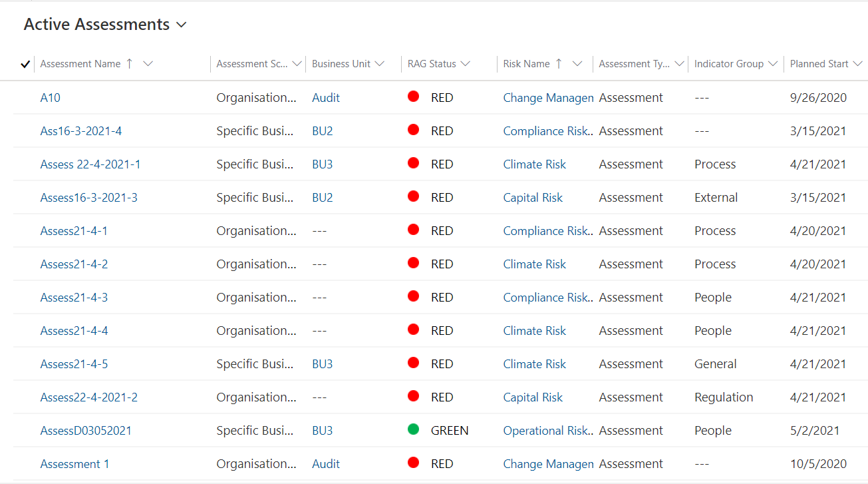Viewport: 868px width, 484px height.
Task: Expand the Assessment Type column dropdown chevron
Action: [679, 64]
